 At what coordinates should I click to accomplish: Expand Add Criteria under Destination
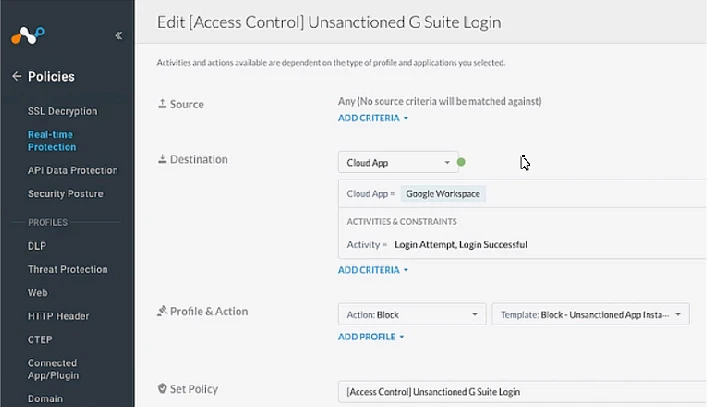click(x=373, y=270)
